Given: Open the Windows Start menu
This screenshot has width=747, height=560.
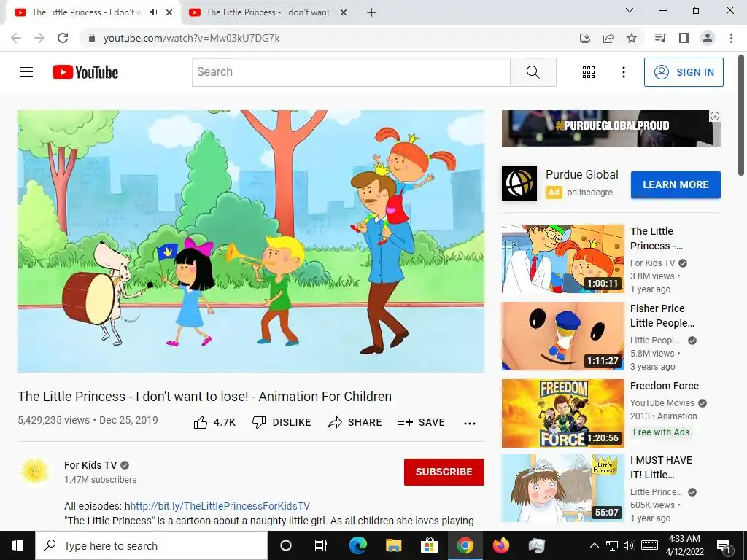Looking at the screenshot, I should [x=18, y=545].
